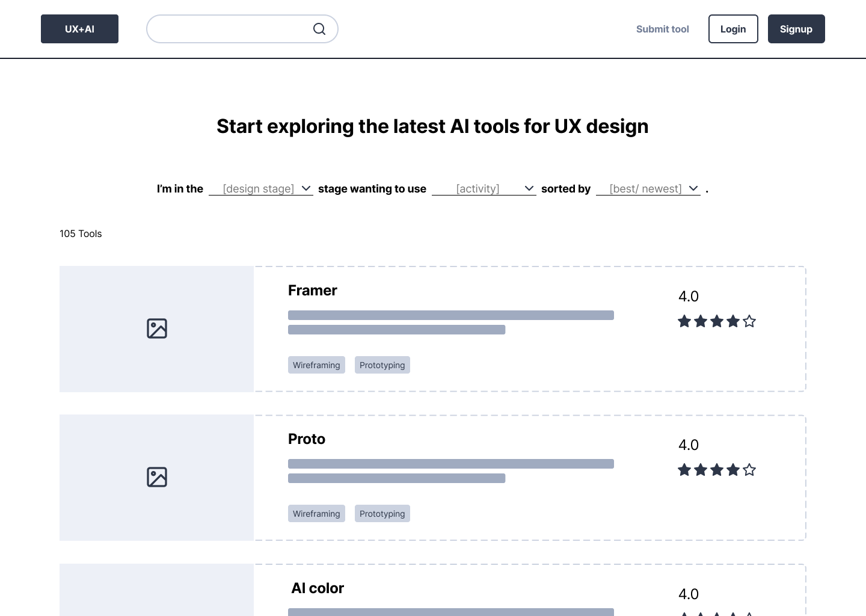Click the UX+AI logo badge
Screen dimensions: 866x616
(x=79, y=28)
